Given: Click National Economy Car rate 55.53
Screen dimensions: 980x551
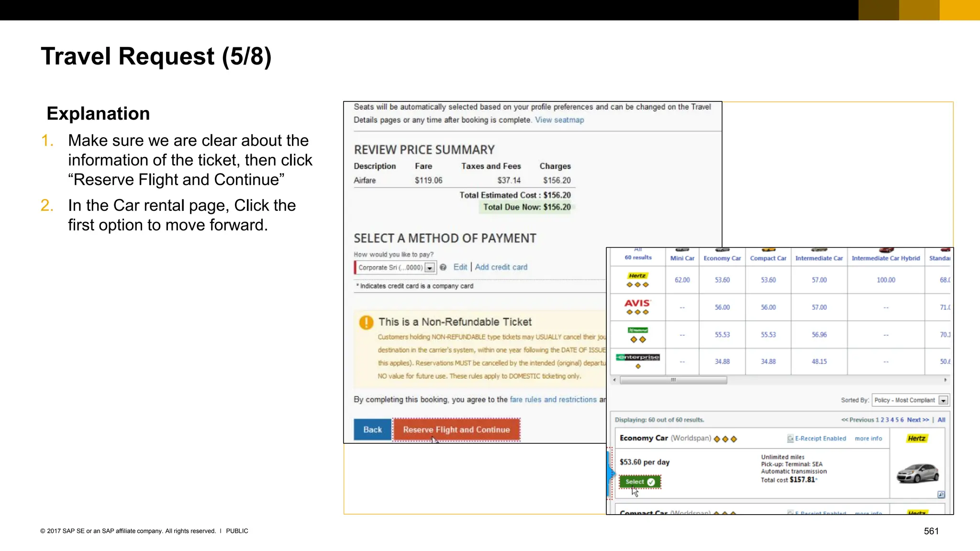Looking at the screenshot, I should (x=722, y=335).
